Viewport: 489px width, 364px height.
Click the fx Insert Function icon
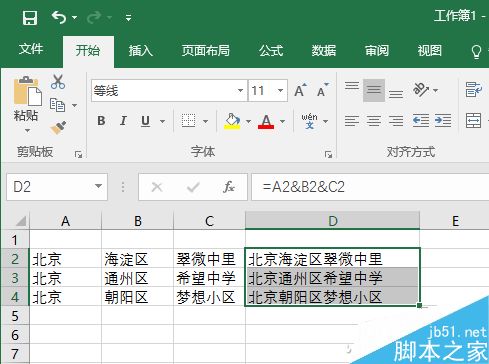[x=229, y=187]
